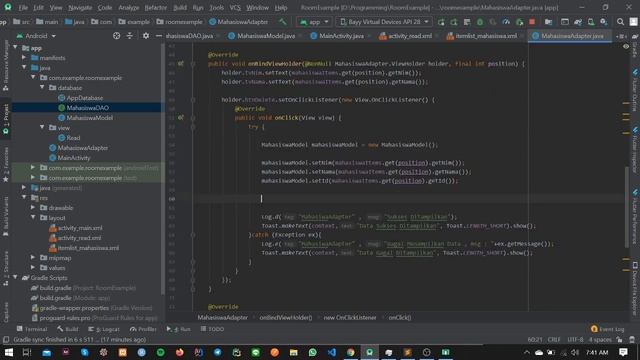Expand the mipmap folder
This screenshot has height=360, width=640.
(33, 258)
